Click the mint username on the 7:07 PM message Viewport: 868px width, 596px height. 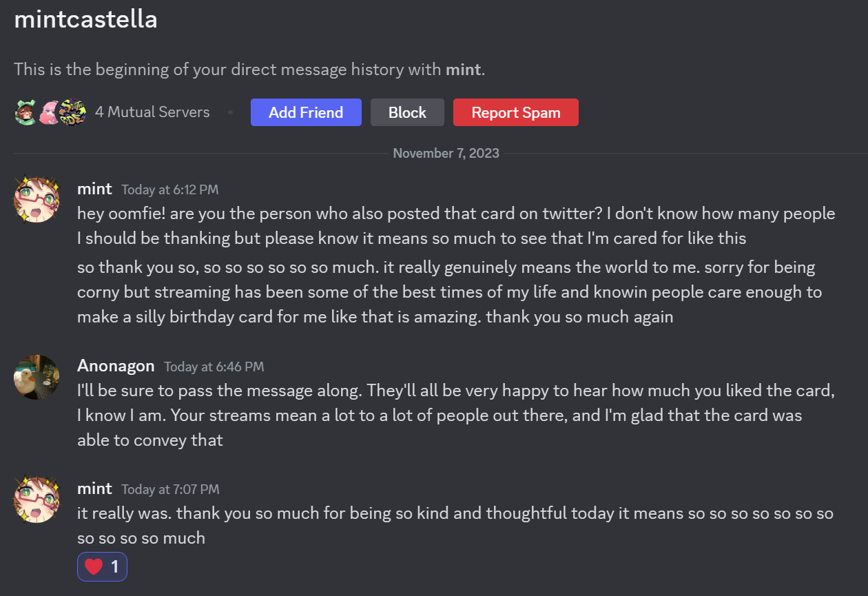94,489
